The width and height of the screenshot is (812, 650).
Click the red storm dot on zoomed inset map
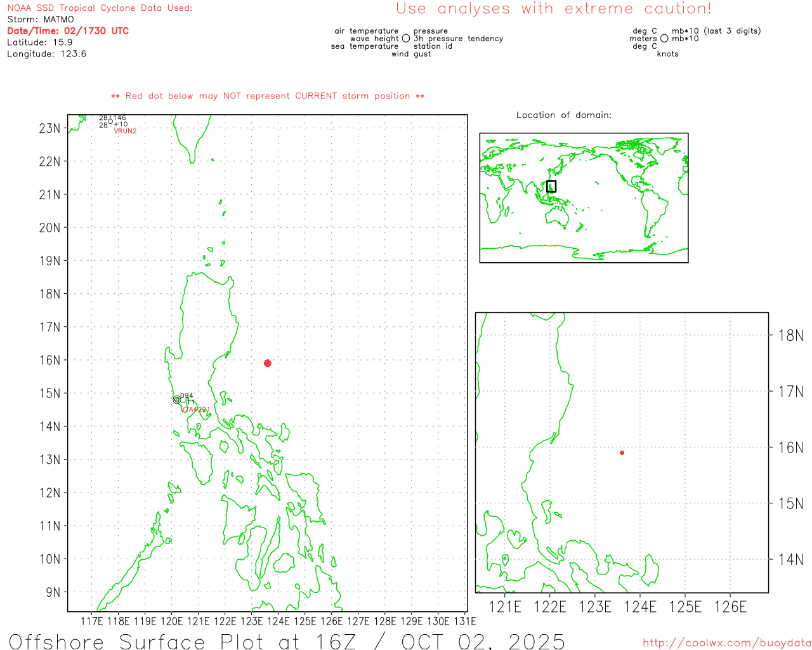point(622,453)
